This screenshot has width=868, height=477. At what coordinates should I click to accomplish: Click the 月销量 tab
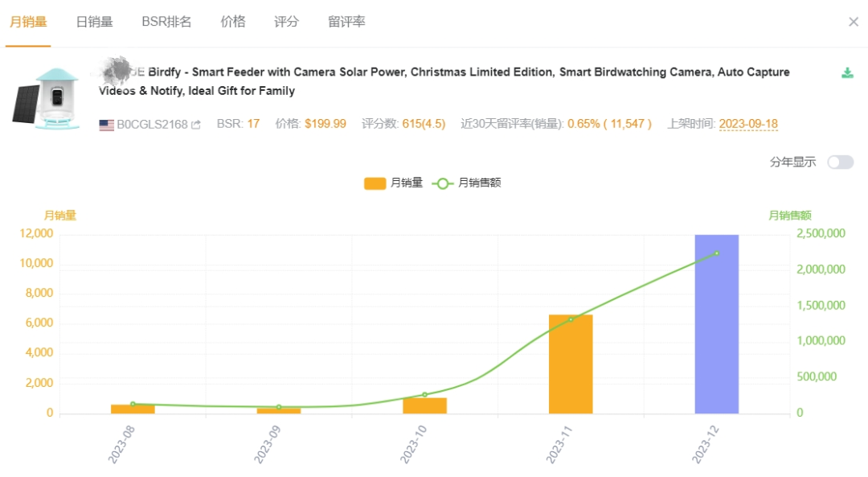point(27,22)
